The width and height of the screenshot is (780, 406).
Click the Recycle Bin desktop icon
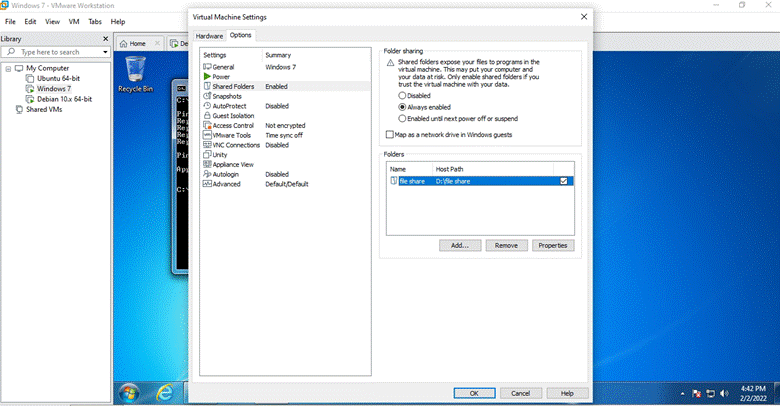pos(135,74)
